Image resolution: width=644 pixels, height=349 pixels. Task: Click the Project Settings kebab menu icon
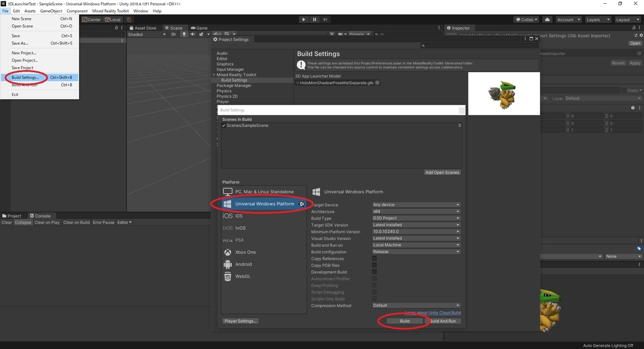click(x=525, y=39)
